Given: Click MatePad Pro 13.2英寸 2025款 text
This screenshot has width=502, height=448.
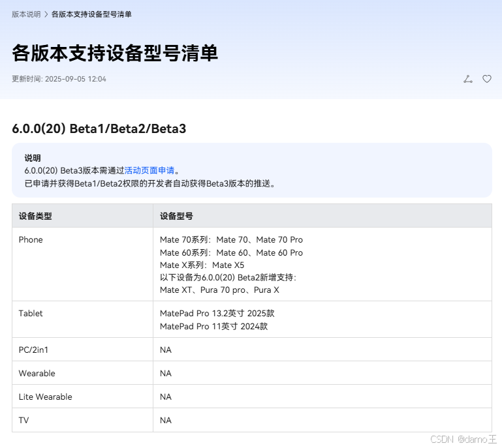Looking at the screenshot, I should coord(217,313).
